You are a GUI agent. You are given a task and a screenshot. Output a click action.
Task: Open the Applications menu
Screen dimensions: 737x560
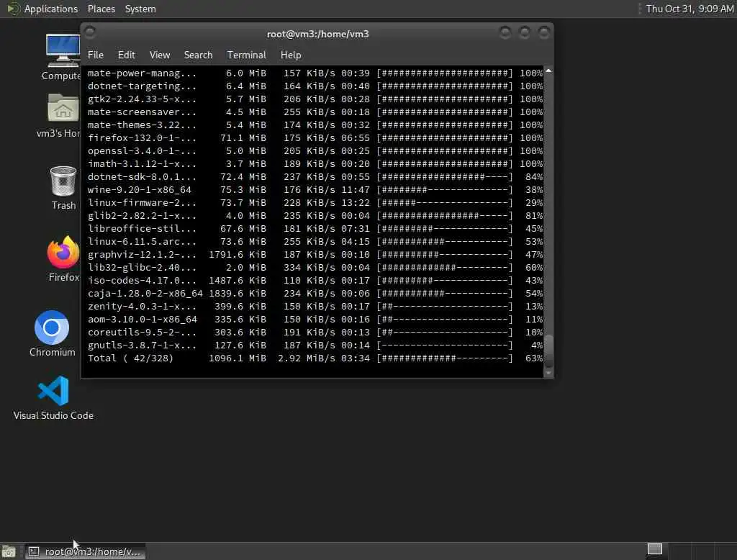(51, 9)
